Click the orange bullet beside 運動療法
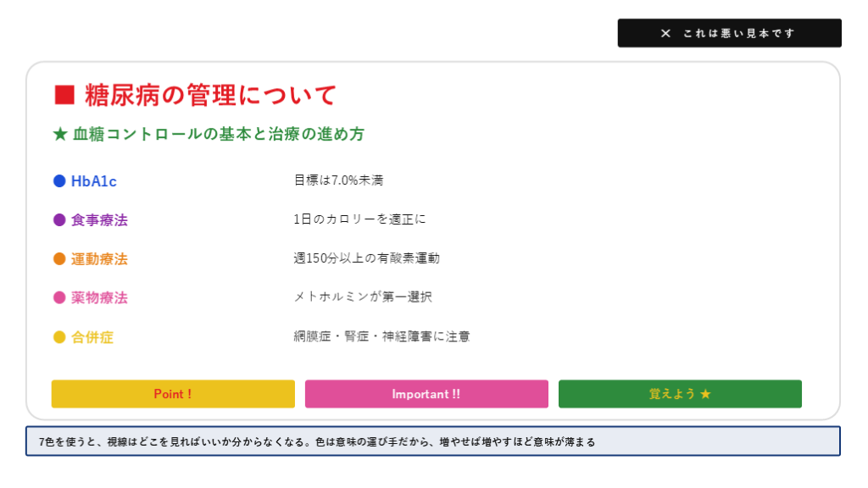868x488 pixels. (x=59, y=259)
